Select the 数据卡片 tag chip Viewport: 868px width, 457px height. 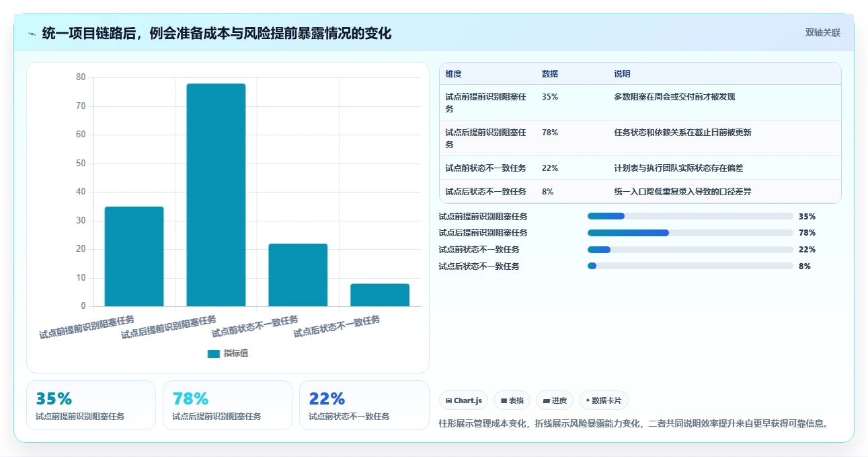pos(604,400)
